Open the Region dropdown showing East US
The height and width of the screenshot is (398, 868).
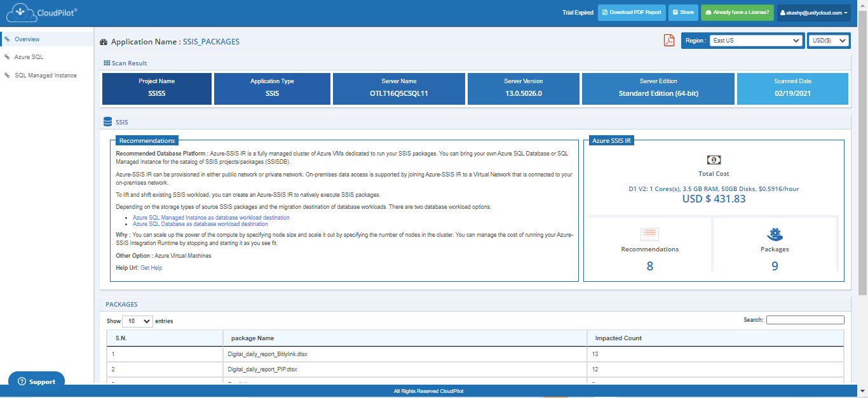point(756,41)
